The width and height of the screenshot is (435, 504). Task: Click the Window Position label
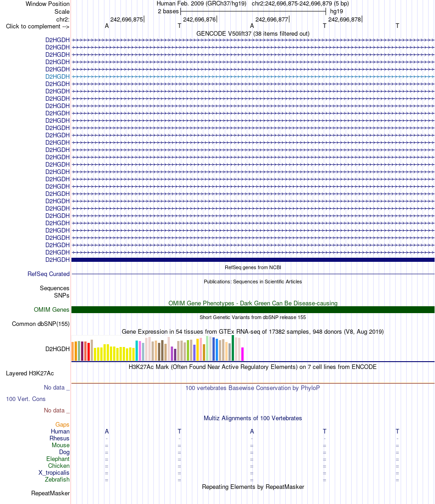pyautogui.click(x=48, y=4)
